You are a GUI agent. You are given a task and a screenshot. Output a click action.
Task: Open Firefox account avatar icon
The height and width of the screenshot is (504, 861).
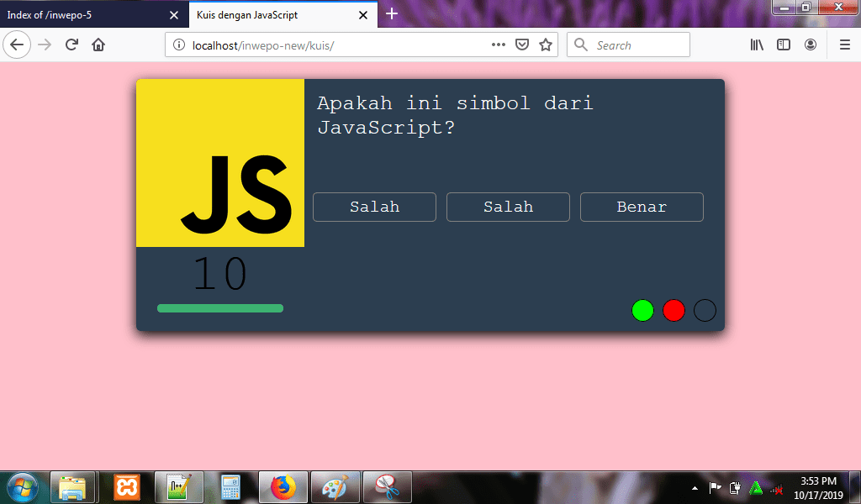pyautogui.click(x=811, y=45)
